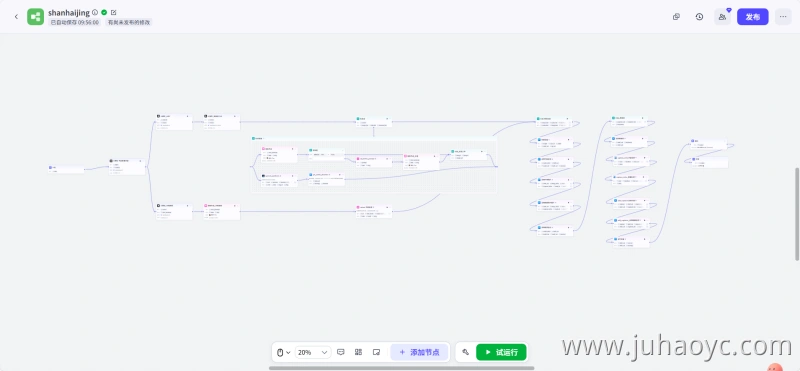This screenshot has height=371, width=800.
Task: Toggle the minimap icon in bottom toolbar
Action: point(377,352)
